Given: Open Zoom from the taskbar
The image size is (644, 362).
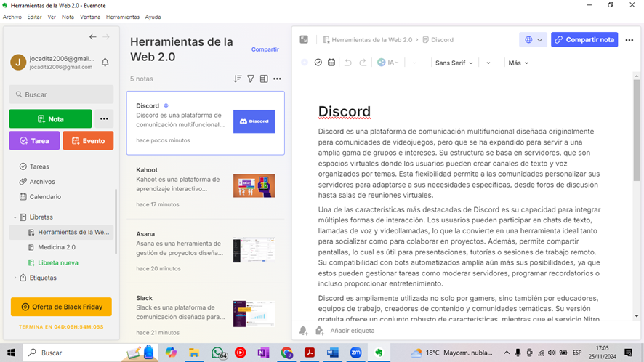Looking at the screenshot, I should 355,353.
